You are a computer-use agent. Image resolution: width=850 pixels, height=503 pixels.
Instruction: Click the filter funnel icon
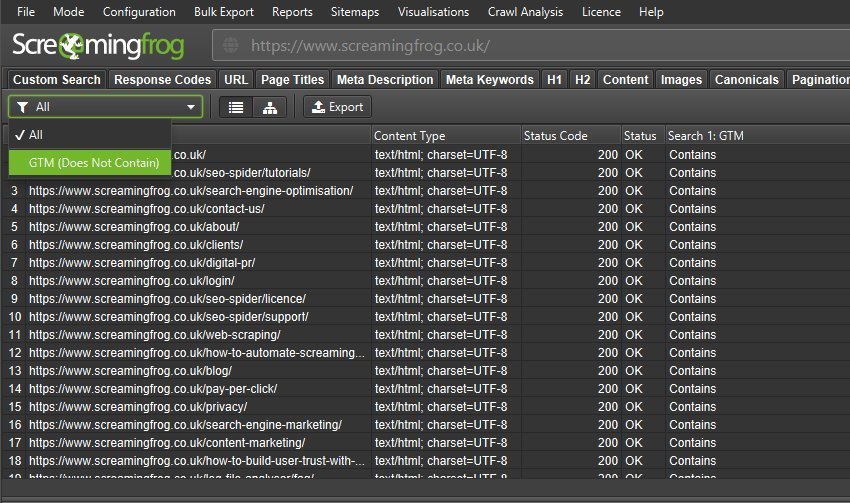click(22, 107)
